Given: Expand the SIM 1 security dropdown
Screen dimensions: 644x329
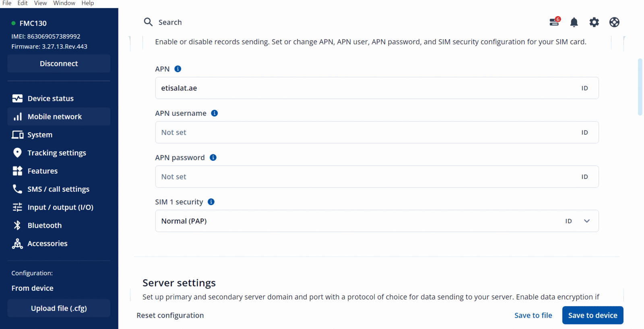Looking at the screenshot, I should 587,221.
